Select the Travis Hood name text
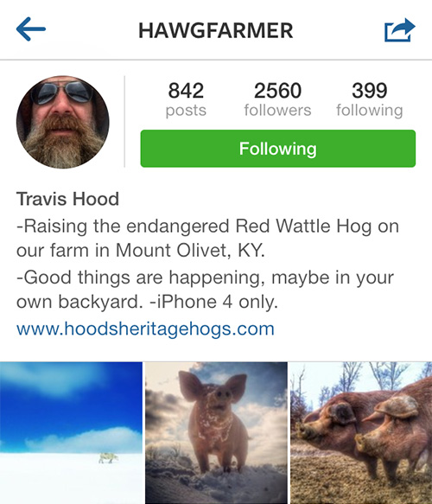 [x=67, y=199]
